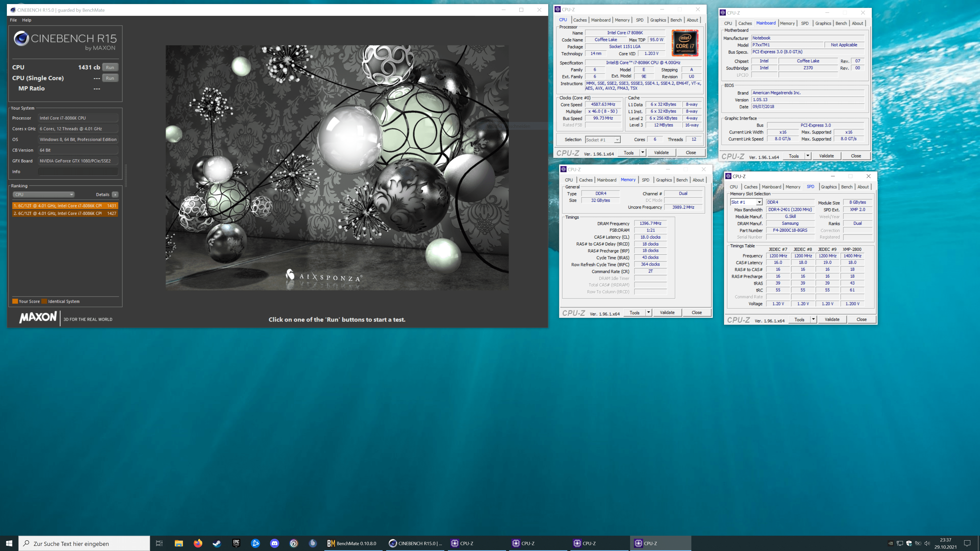Click Cinebench title bar app icon
This screenshot has height=551, width=980.
[x=13, y=10]
